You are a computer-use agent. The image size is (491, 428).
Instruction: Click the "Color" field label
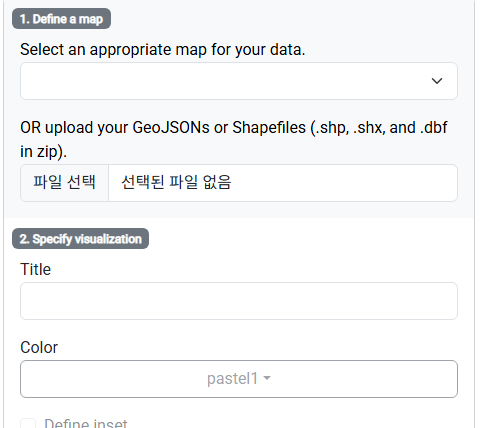(39, 347)
